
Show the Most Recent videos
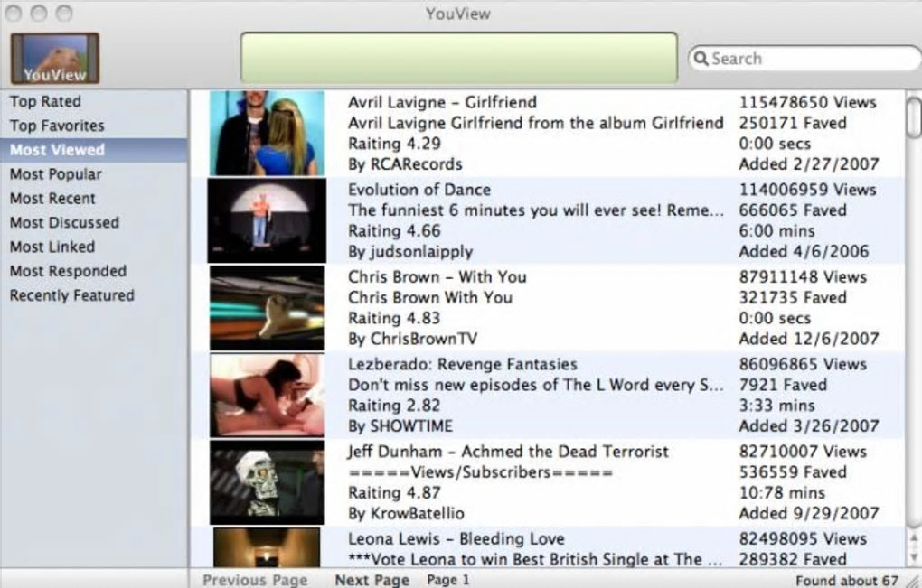52,198
